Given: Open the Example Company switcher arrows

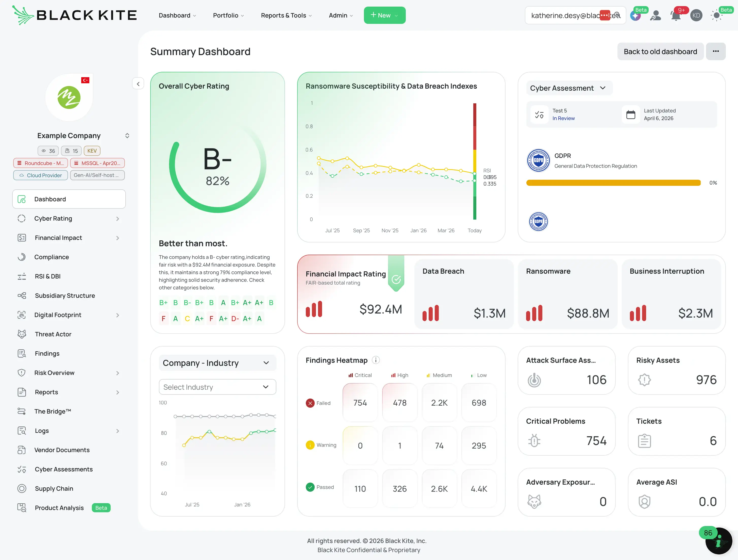Looking at the screenshot, I should 127,136.
